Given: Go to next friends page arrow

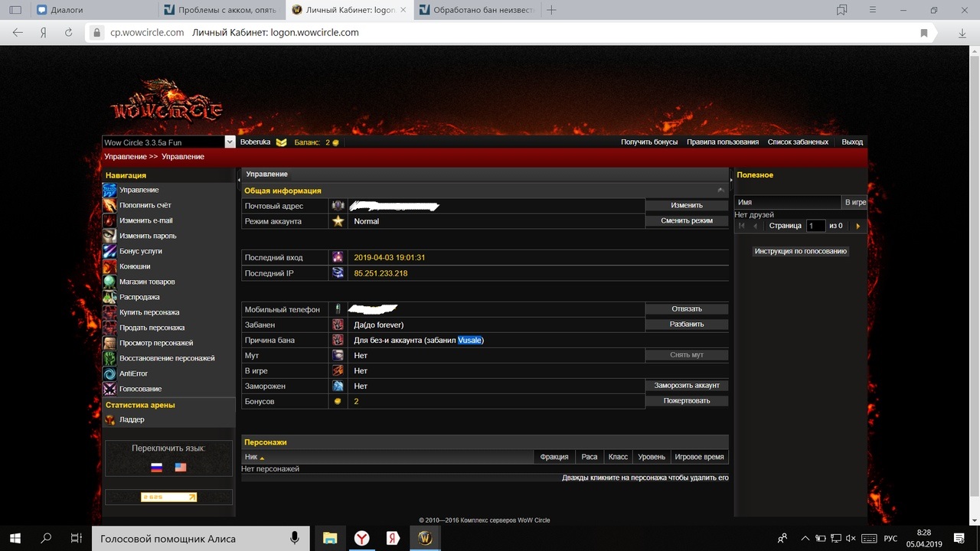Looking at the screenshot, I should pyautogui.click(x=857, y=226).
